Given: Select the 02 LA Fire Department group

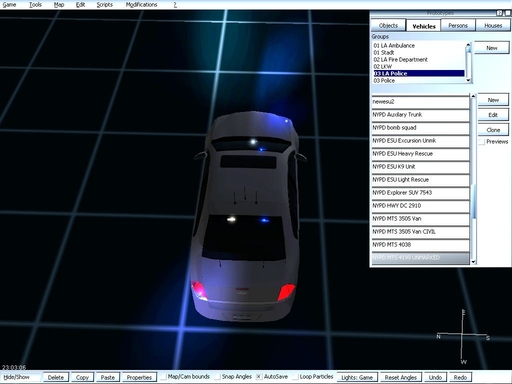Looking at the screenshot, I should pyautogui.click(x=401, y=60).
